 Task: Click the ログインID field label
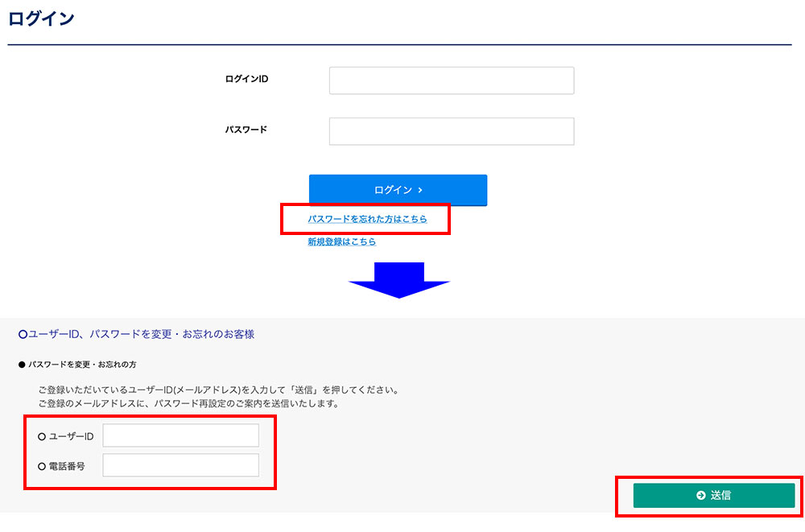tap(246, 79)
